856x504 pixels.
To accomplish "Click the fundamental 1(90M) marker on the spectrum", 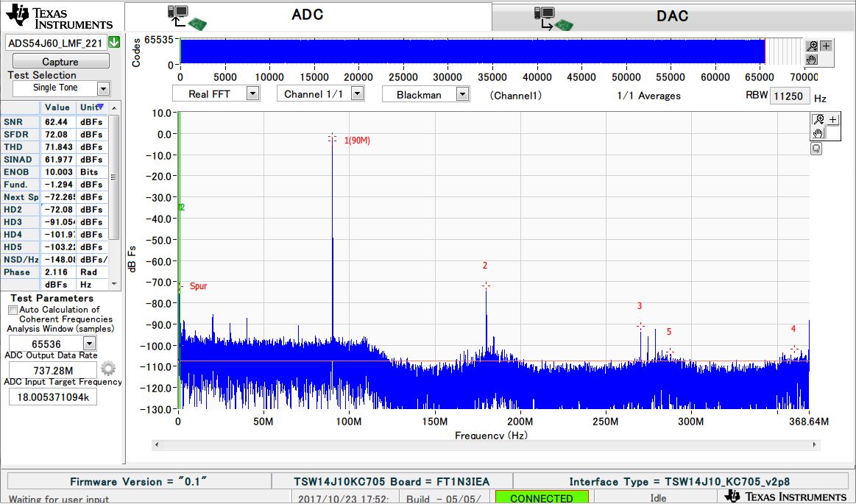I will pos(332,138).
